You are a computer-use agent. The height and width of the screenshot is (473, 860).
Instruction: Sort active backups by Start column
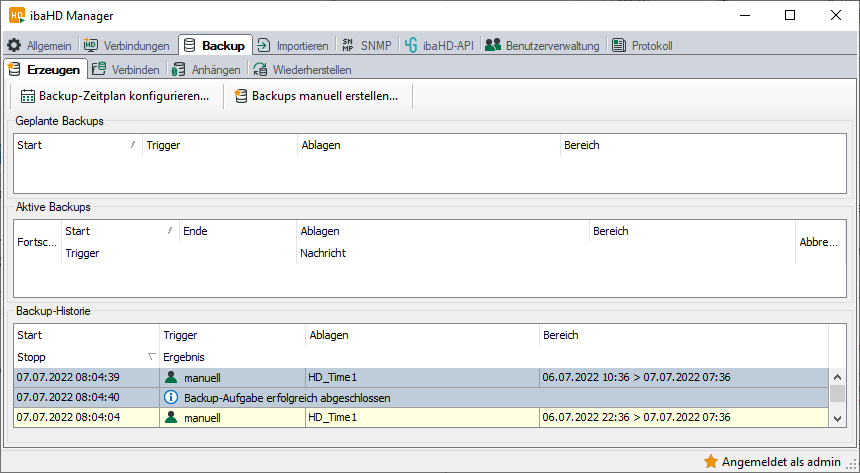tap(118, 232)
